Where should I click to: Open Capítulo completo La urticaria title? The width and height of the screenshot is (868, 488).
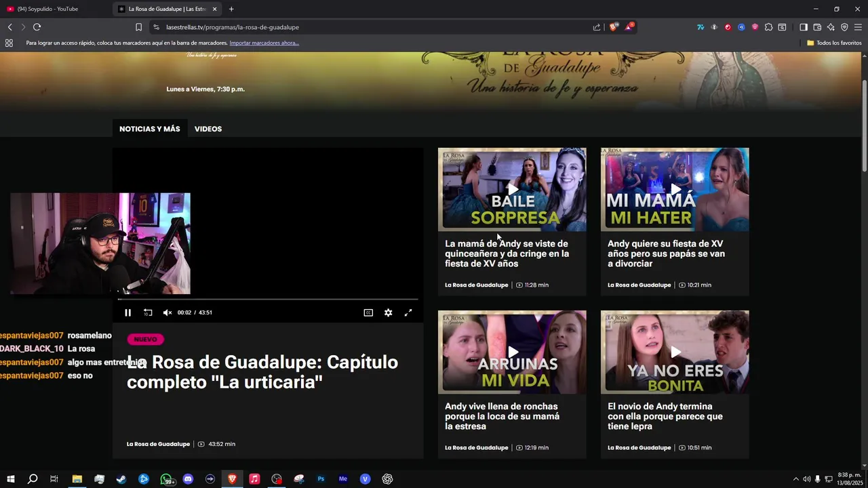[x=262, y=372]
